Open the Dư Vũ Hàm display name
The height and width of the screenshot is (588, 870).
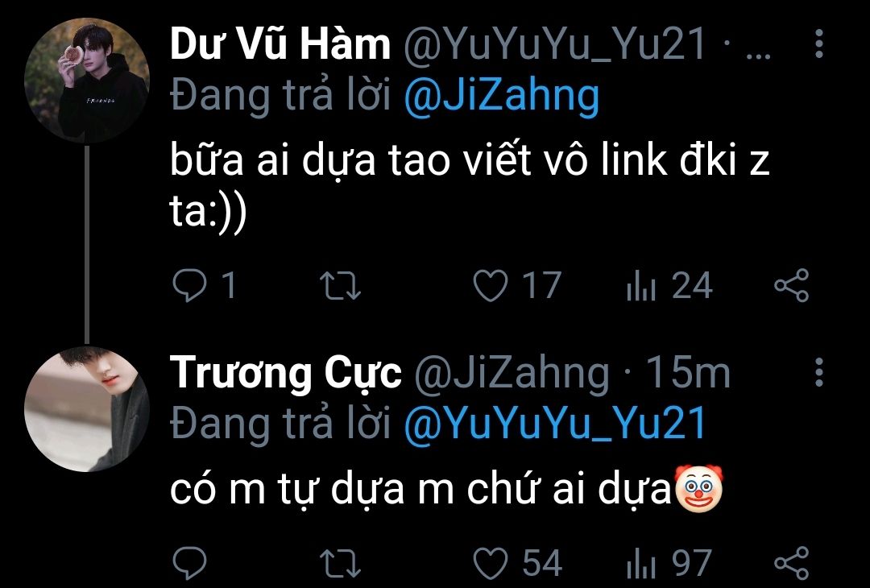pos(280,43)
